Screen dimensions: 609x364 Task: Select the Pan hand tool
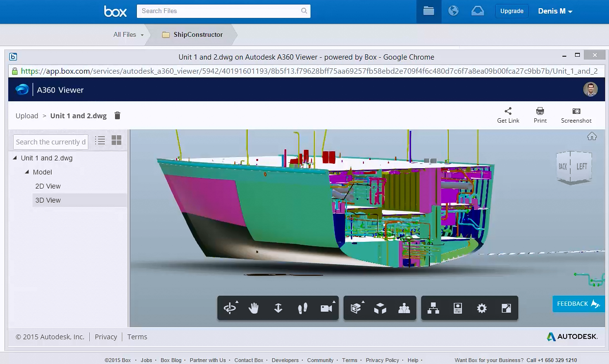254,308
